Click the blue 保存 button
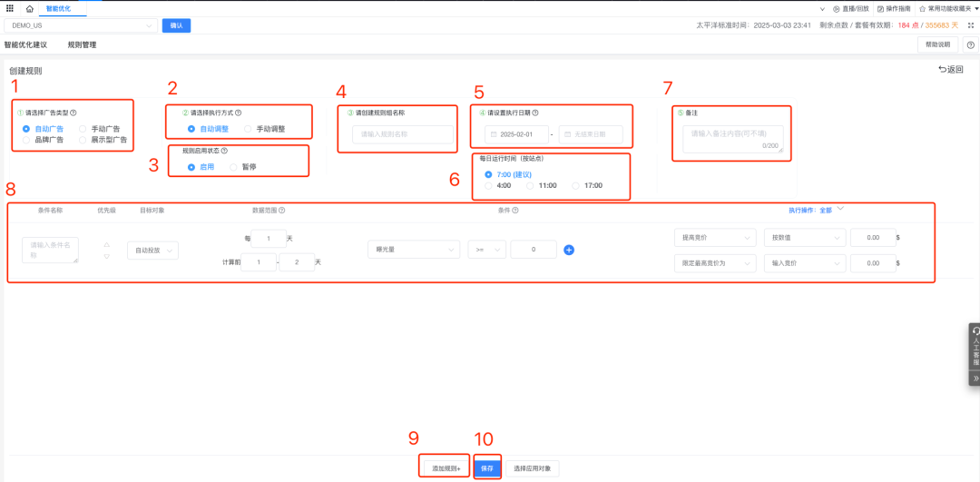Image resolution: width=980 pixels, height=482 pixels. [487, 468]
